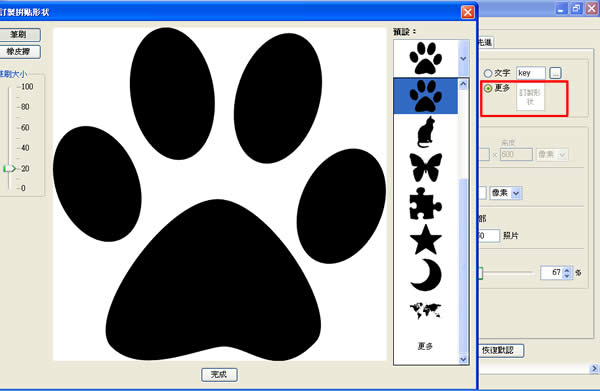This screenshot has height=391, width=600.
Task: Select the 文字 radio button
Action: click(x=488, y=73)
